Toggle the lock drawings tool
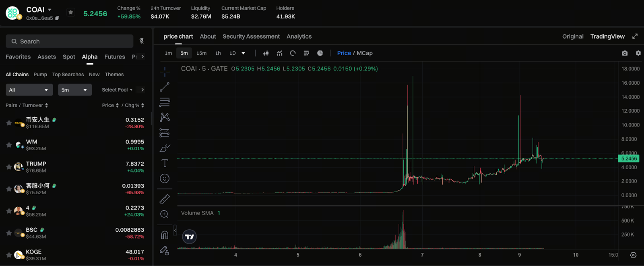Screen dimensions: 644x266 (x=165, y=251)
